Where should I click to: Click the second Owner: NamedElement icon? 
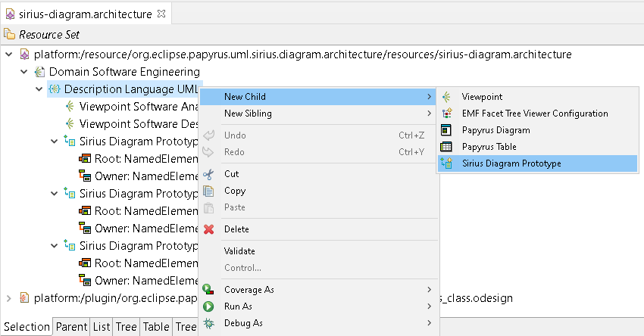85,228
